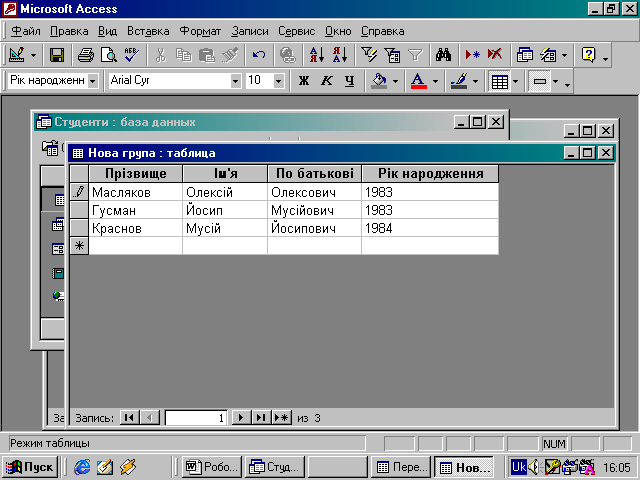Screen dimensions: 640x480
Task: Open the Вставка menu
Action: pyautogui.click(x=148, y=31)
